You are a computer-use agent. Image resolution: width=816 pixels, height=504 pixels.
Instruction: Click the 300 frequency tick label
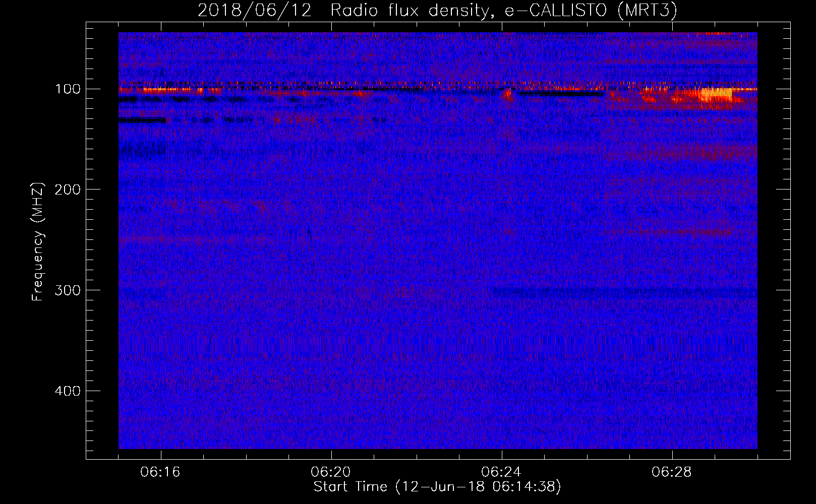tap(68, 291)
